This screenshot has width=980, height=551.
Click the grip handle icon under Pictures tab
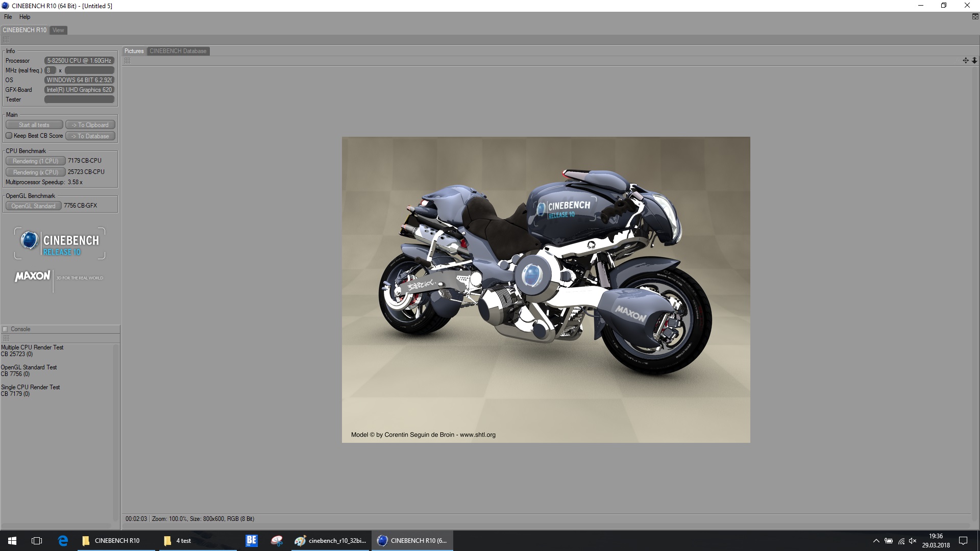tap(127, 61)
